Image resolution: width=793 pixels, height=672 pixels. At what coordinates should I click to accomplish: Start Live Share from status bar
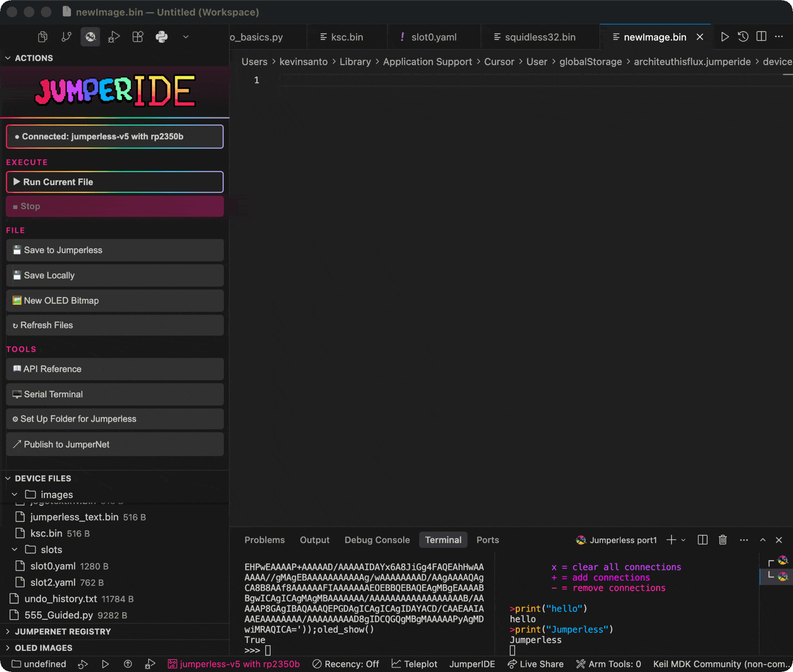(x=536, y=664)
